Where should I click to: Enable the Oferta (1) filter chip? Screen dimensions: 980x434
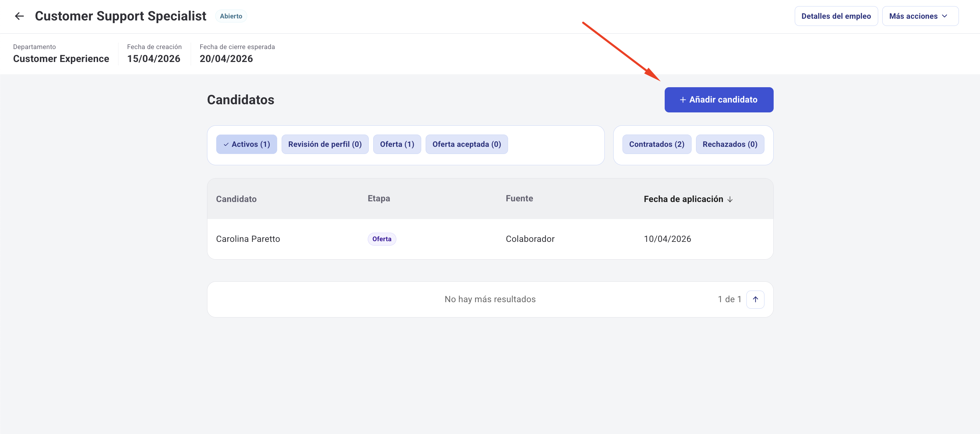[x=396, y=144]
